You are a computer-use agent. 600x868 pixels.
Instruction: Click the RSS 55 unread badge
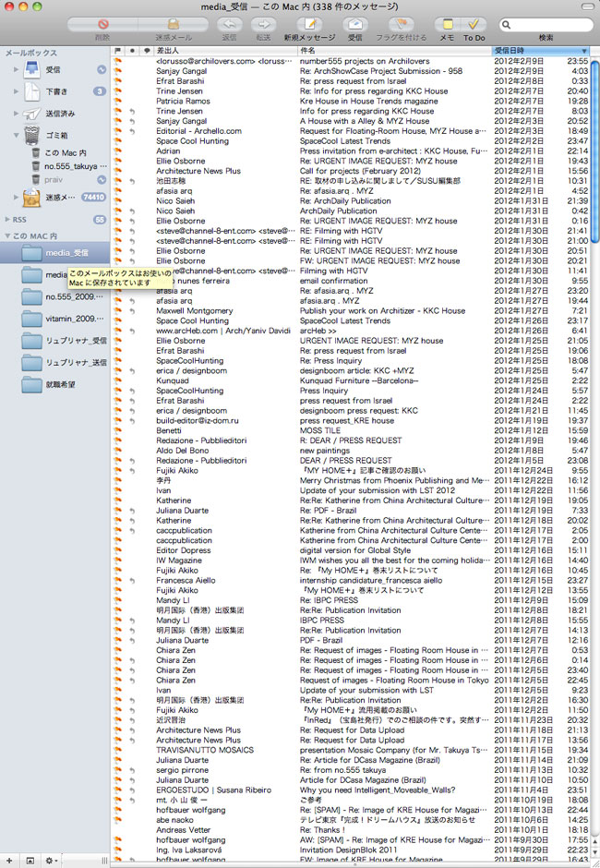[100, 220]
